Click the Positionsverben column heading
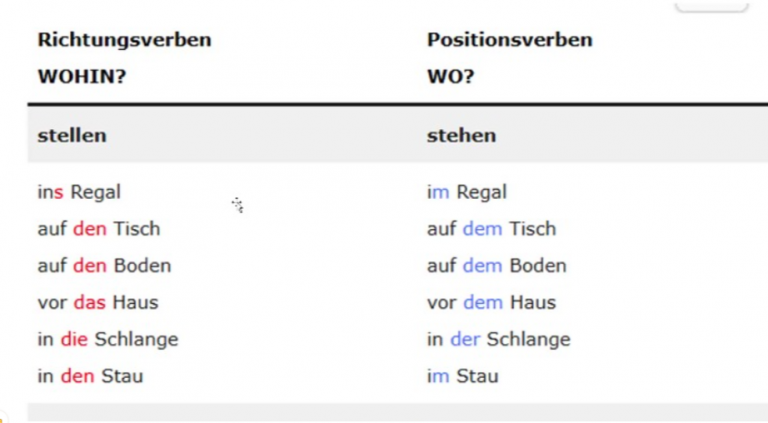The width and height of the screenshot is (768, 423). [509, 40]
